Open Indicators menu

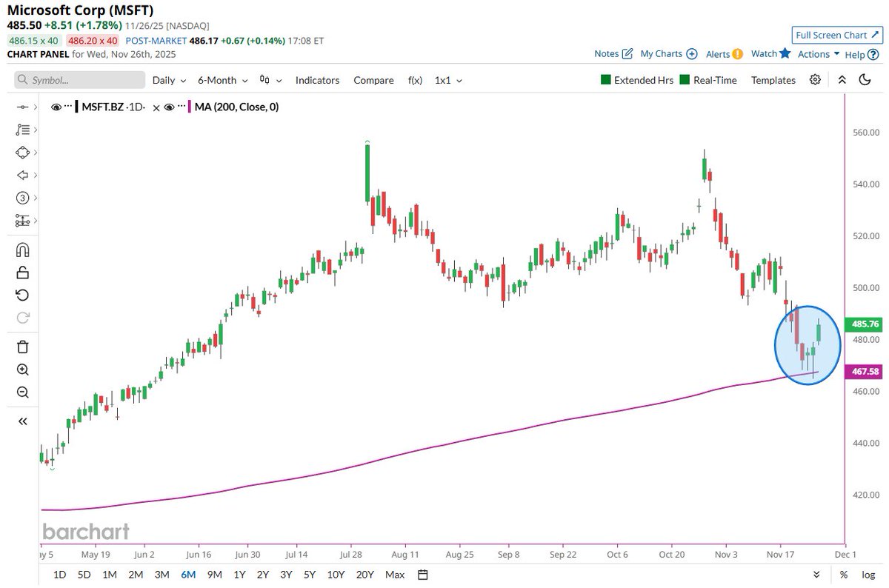pyautogui.click(x=317, y=80)
